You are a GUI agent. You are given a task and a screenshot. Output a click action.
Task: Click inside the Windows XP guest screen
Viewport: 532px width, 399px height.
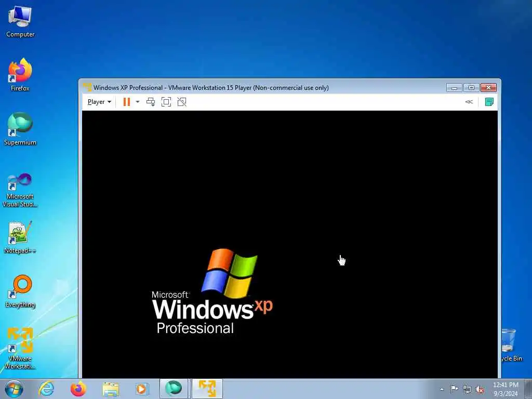pyautogui.click(x=290, y=244)
